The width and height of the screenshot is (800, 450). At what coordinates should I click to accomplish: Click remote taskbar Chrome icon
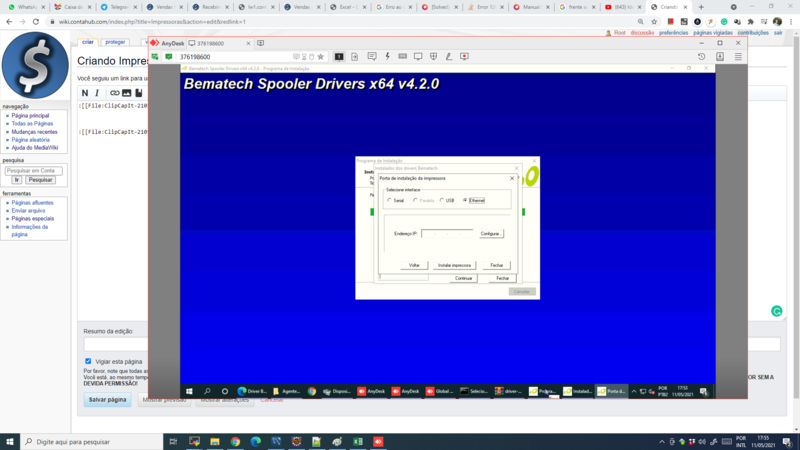coord(312,391)
